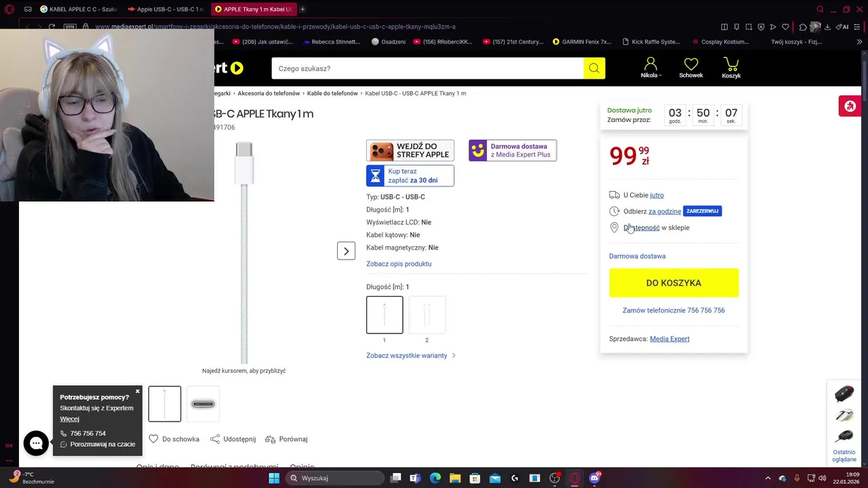This screenshot has width=868, height=488.
Task: Reload the current page
Action: click(52, 27)
